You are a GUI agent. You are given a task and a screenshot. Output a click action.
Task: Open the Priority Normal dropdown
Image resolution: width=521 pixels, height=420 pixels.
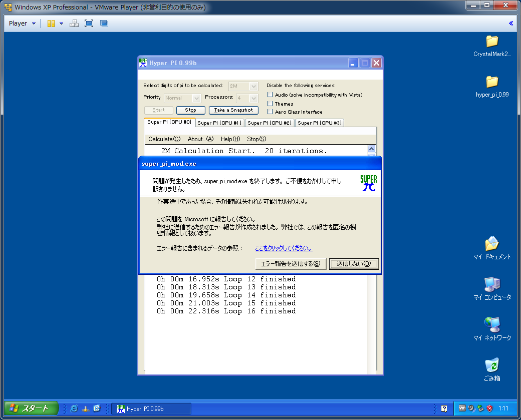182,98
